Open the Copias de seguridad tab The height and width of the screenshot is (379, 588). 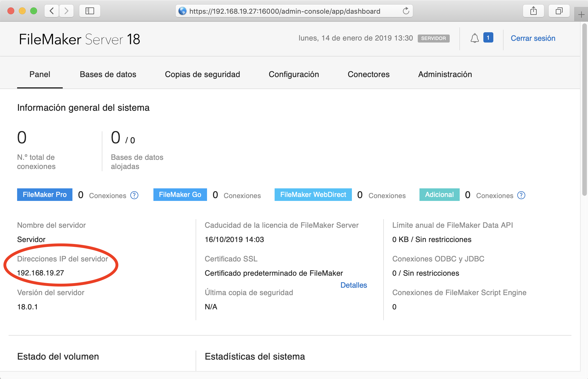[202, 74]
